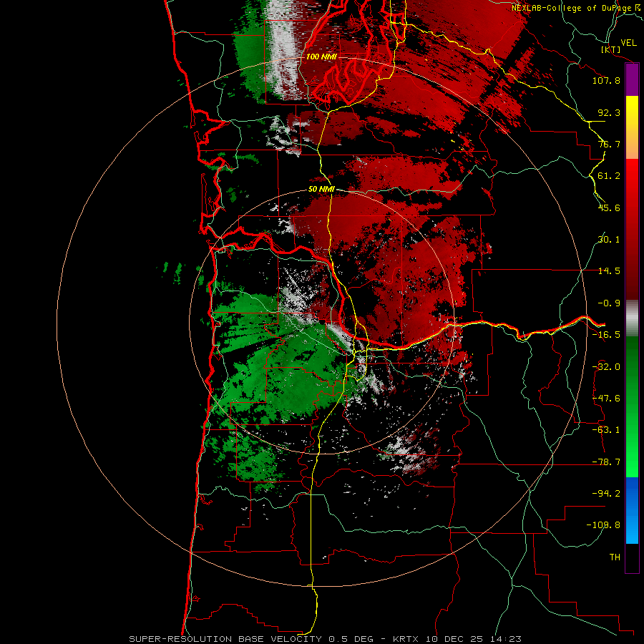Click the purple segment of the color bar

632,80
